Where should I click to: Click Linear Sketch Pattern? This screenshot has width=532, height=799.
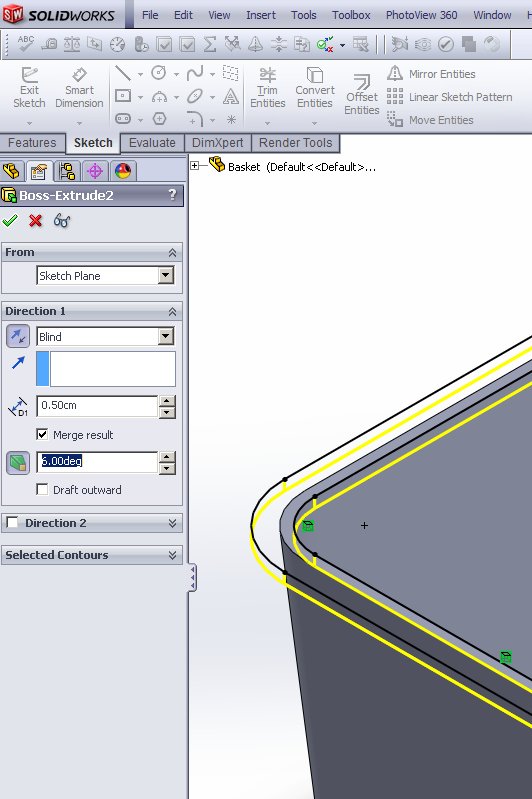pos(449,97)
